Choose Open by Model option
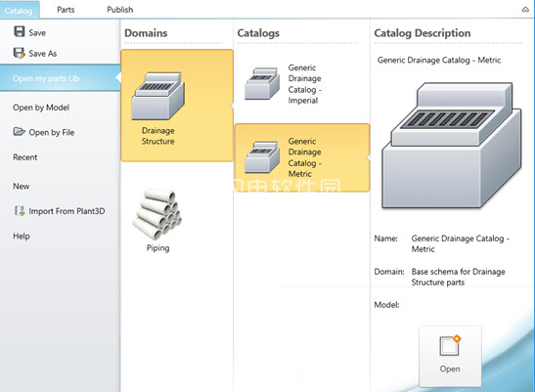The width and height of the screenshot is (535, 392). 41,108
